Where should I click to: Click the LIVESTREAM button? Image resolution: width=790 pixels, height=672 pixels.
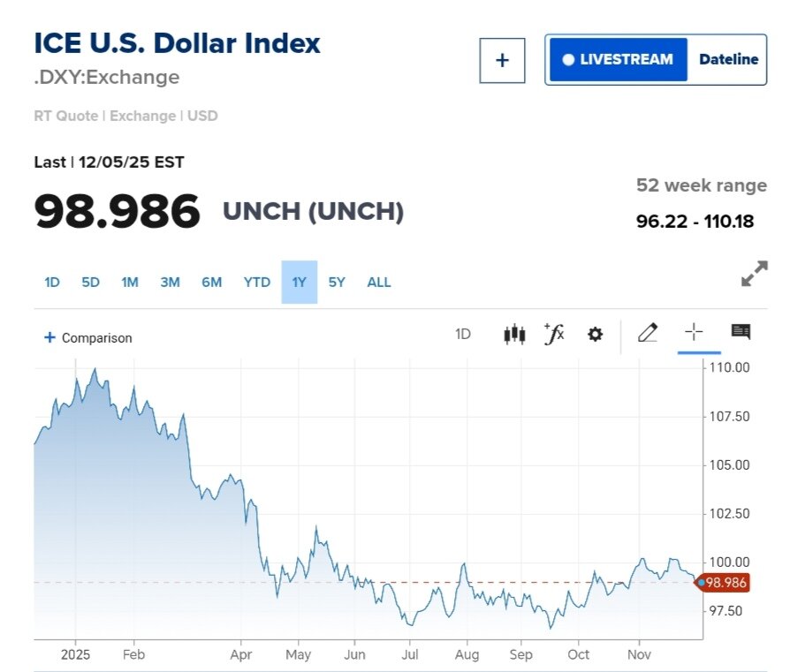coord(618,60)
